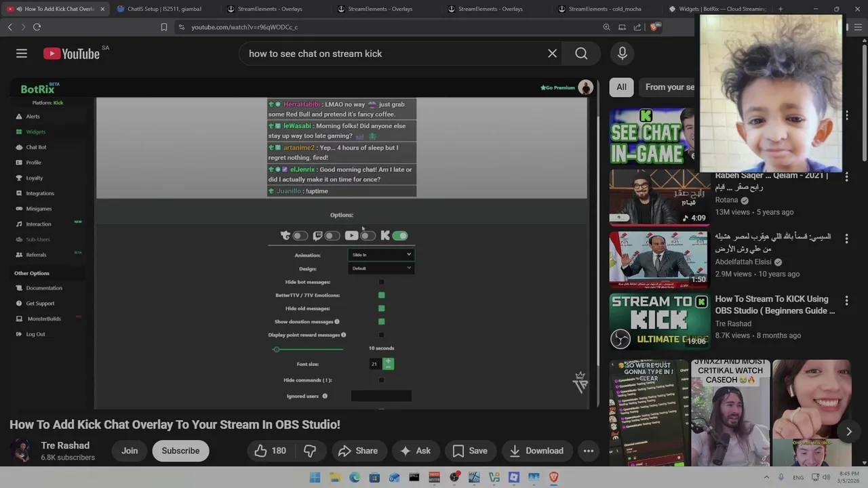Click the 10 seconds slider handle
The image size is (868, 488).
pos(276,349)
